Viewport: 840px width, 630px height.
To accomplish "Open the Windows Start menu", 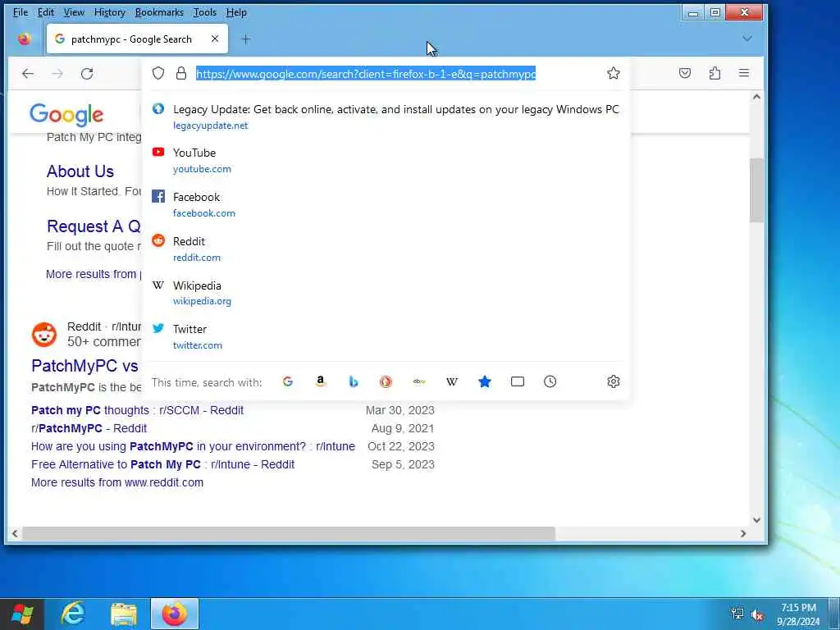I will click(x=22, y=614).
